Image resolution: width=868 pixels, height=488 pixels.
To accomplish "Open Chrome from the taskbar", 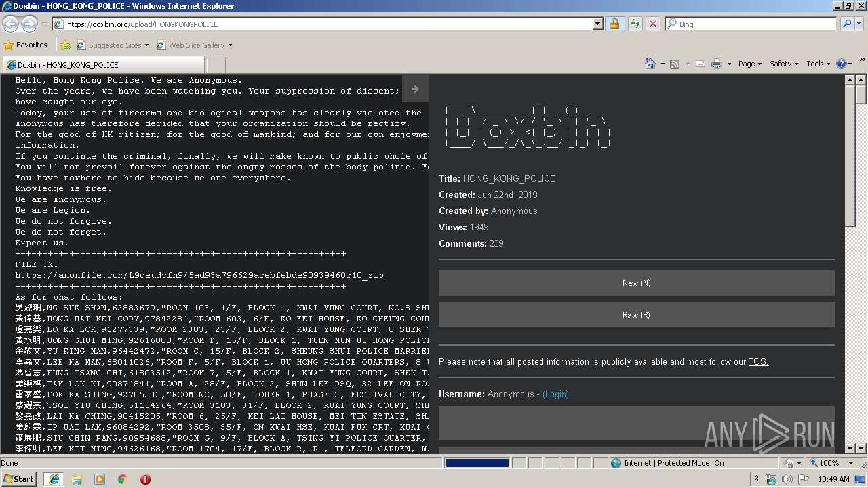I will [x=123, y=479].
